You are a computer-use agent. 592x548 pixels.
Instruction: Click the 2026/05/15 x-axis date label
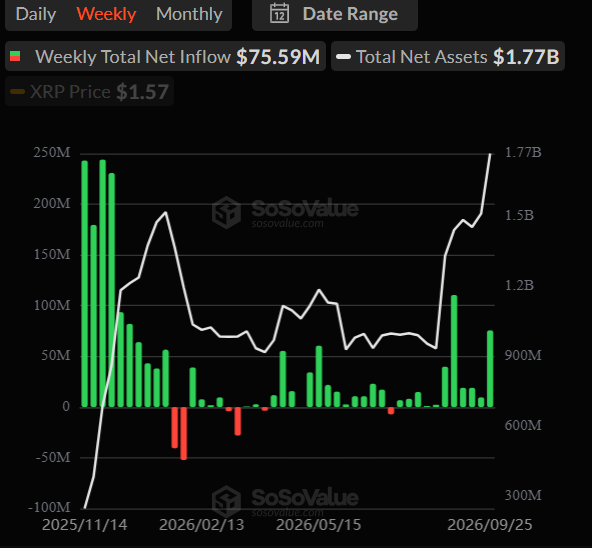(x=319, y=525)
